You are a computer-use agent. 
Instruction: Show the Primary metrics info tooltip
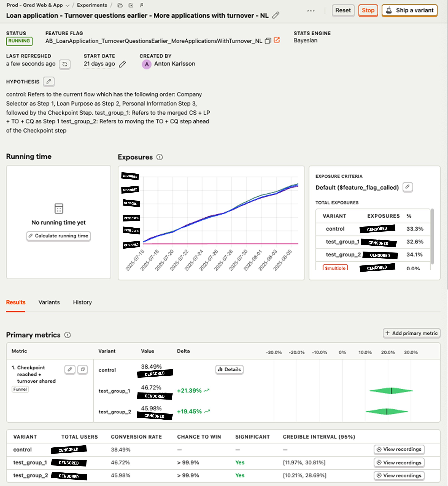[x=67, y=335]
